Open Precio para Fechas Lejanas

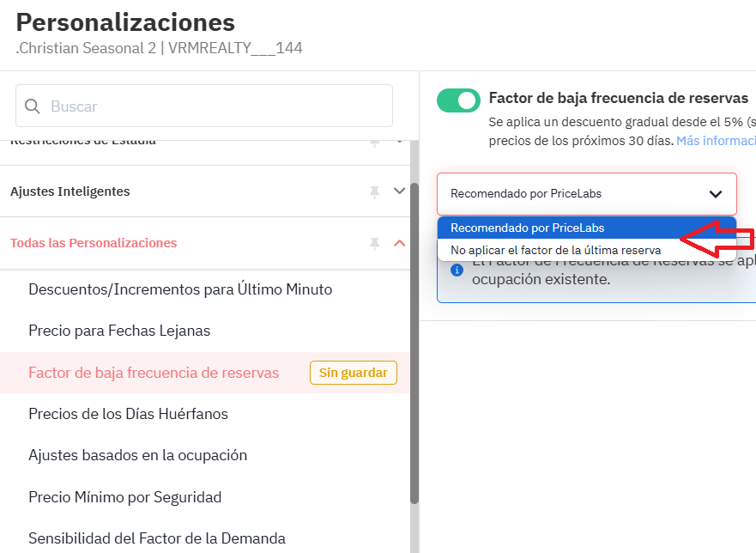(119, 331)
